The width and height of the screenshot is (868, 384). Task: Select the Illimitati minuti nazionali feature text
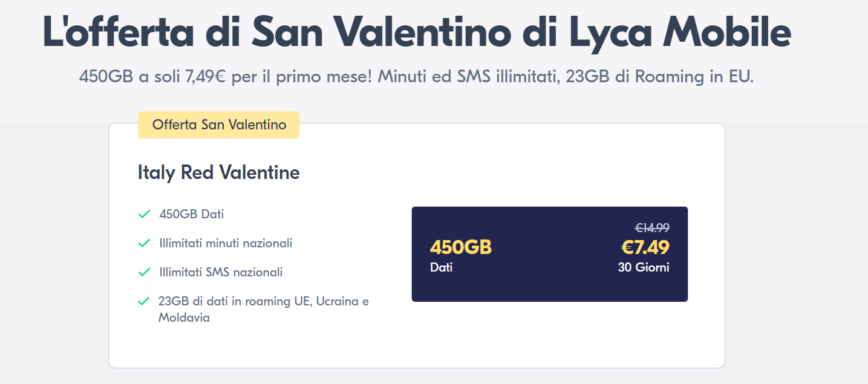click(226, 243)
